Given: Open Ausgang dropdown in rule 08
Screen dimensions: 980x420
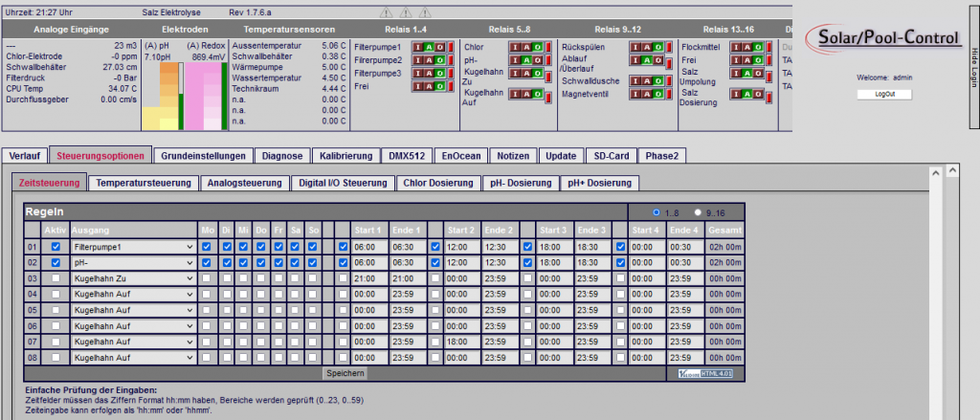Looking at the screenshot, I should (x=133, y=358).
